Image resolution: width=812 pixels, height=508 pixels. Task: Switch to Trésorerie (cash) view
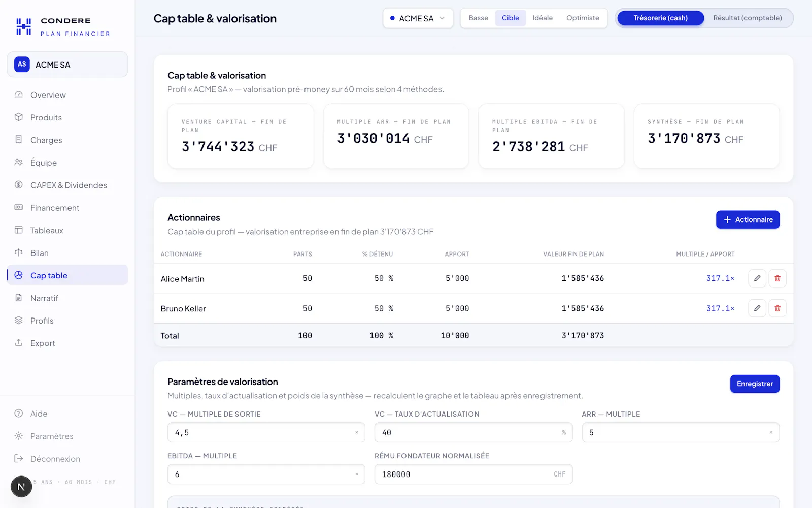point(660,18)
